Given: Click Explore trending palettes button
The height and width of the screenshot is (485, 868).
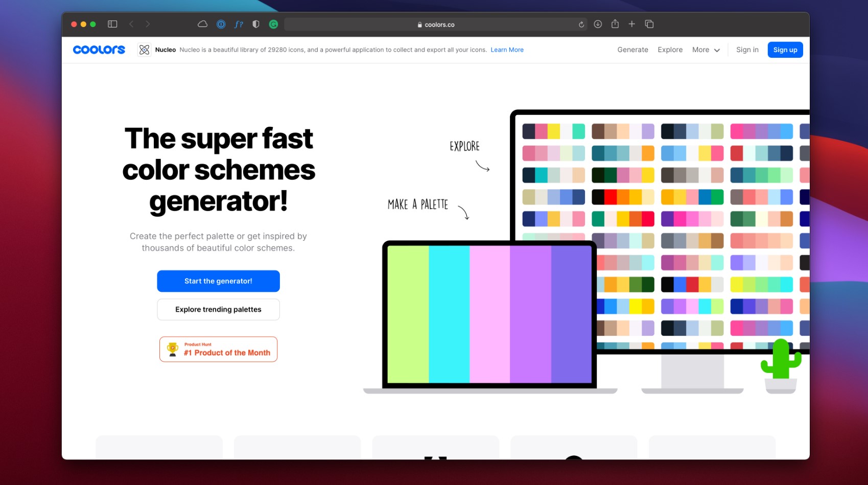Looking at the screenshot, I should click(218, 309).
